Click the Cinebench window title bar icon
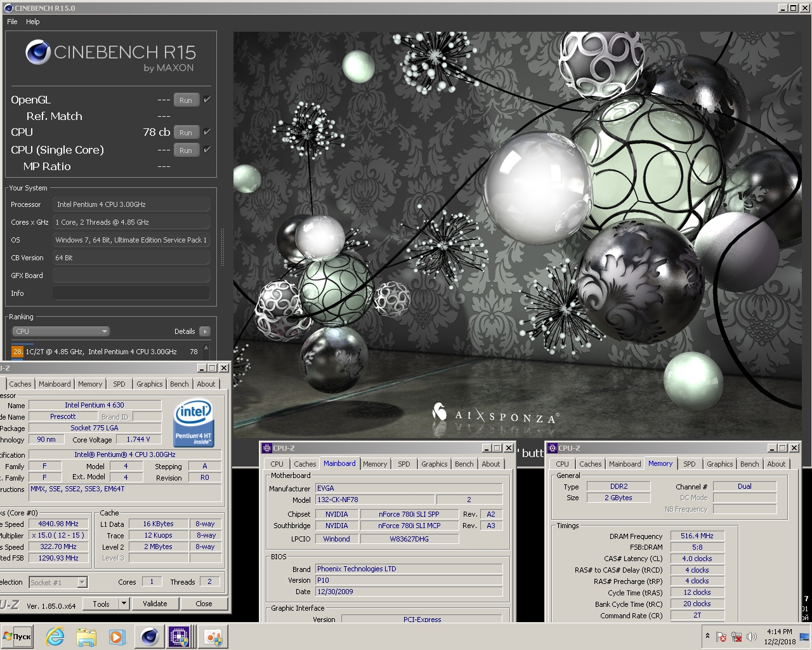Screen dimensions: 812x650 [x=8, y=8]
